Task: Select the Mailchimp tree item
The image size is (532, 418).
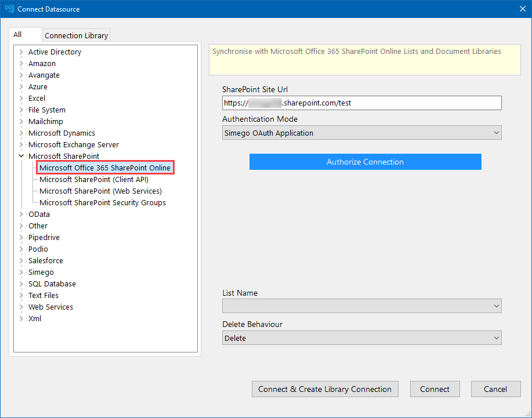Action: (45, 121)
